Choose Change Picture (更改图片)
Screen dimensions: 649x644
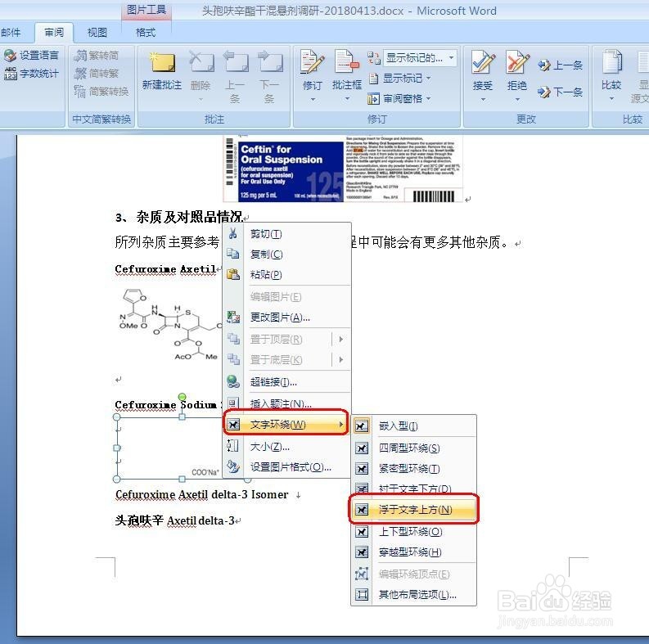[287, 317]
